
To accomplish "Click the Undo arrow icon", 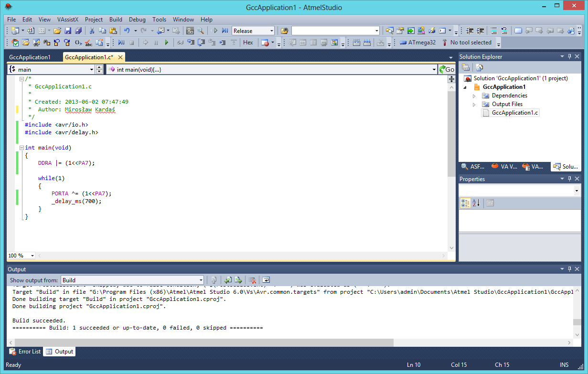I will click(x=127, y=31).
